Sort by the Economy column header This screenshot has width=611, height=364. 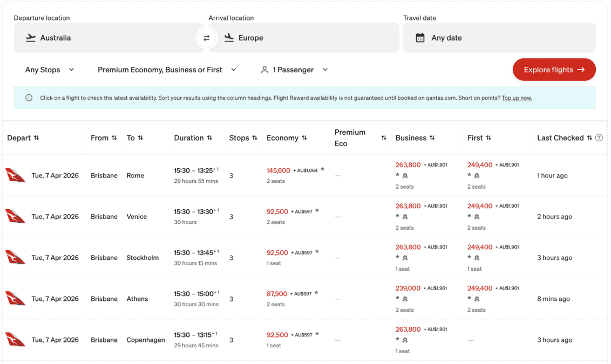pos(286,138)
